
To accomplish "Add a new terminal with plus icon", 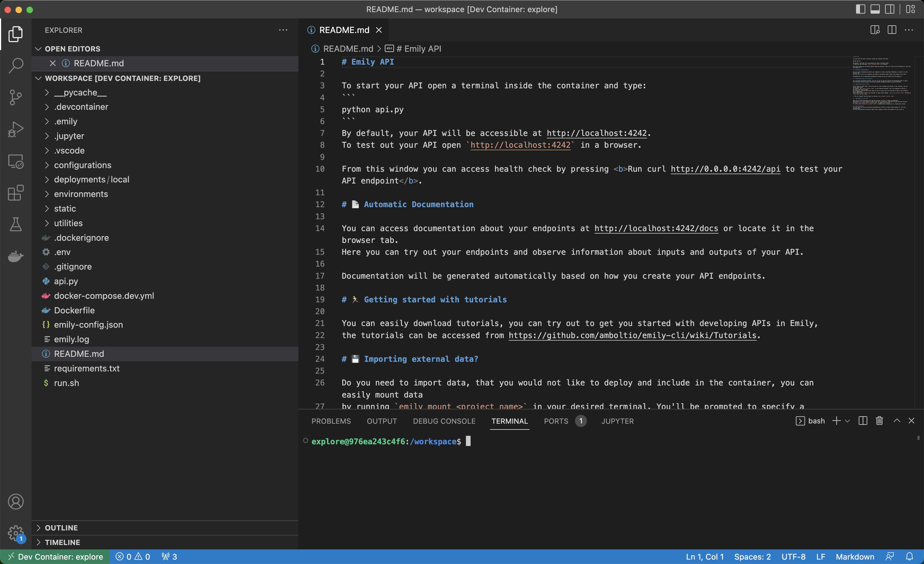I will tap(836, 421).
